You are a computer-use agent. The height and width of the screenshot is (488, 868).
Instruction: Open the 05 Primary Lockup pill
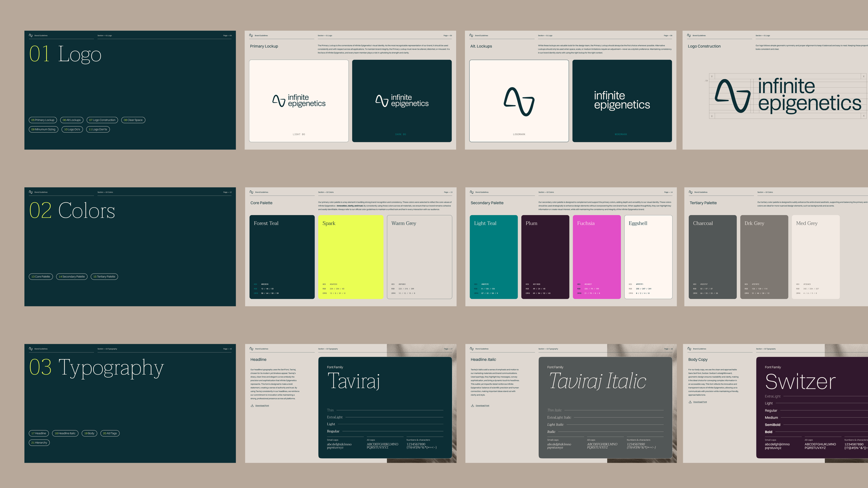point(43,120)
